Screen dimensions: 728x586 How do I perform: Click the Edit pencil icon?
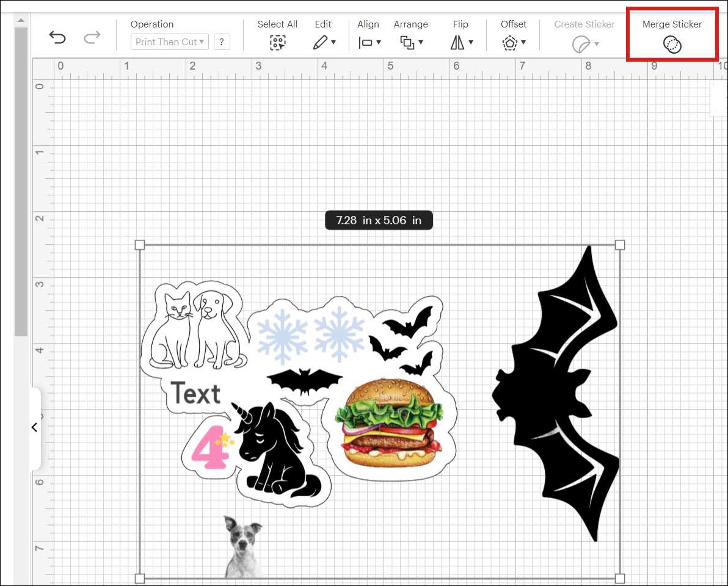tap(320, 42)
